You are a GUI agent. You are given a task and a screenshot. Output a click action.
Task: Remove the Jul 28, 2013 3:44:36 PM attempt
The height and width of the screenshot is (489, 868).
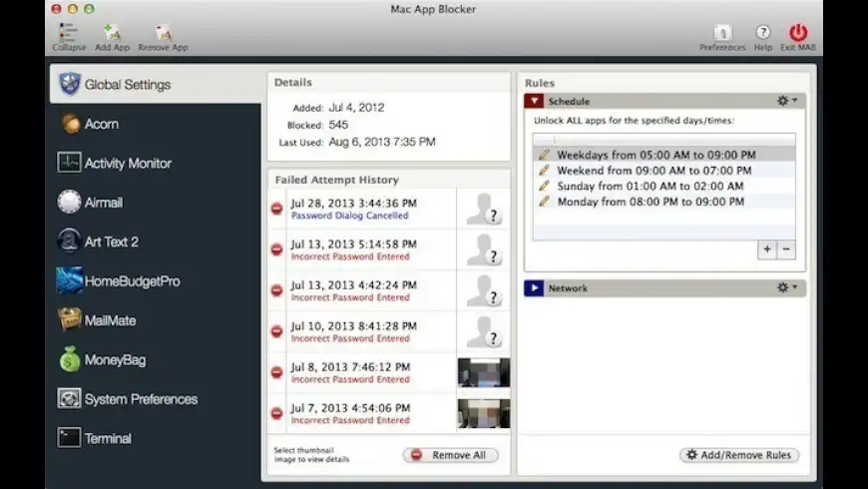[276, 209]
